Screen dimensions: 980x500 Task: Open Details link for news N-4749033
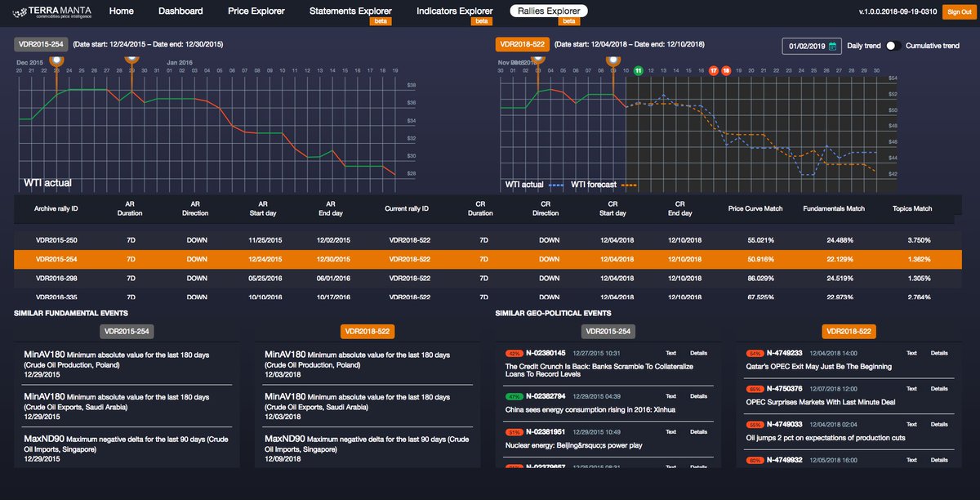(939, 425)
